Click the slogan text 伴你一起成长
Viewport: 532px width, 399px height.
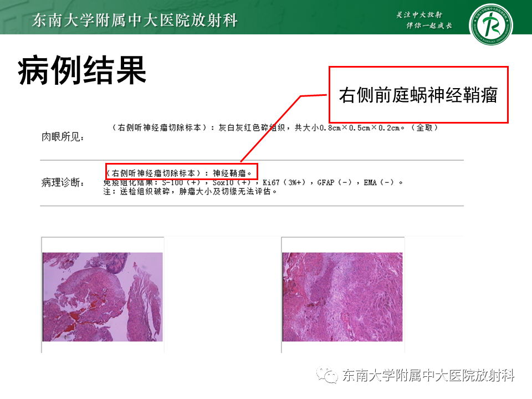tap(429, 25)
